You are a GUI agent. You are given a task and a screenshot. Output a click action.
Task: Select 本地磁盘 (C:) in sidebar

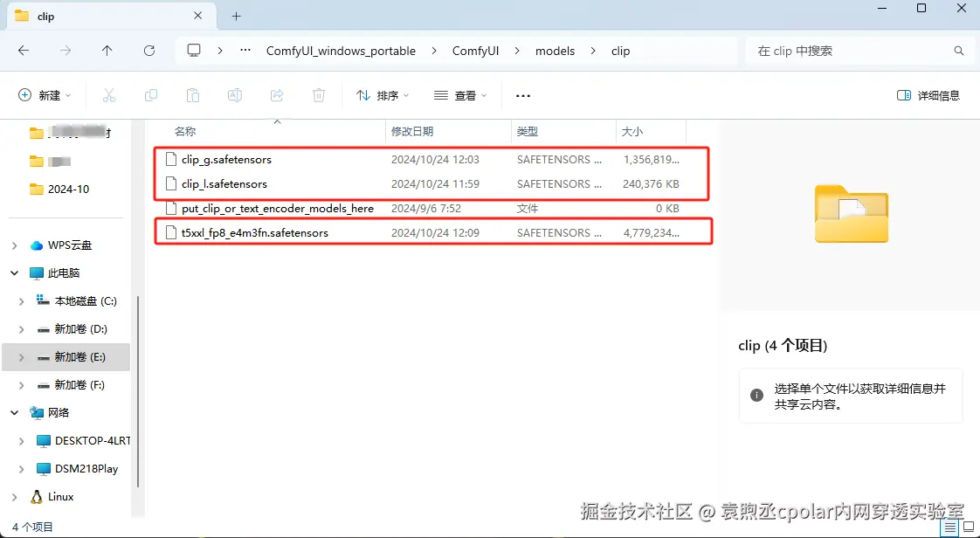pyautogui.click(x=86, y=301)
